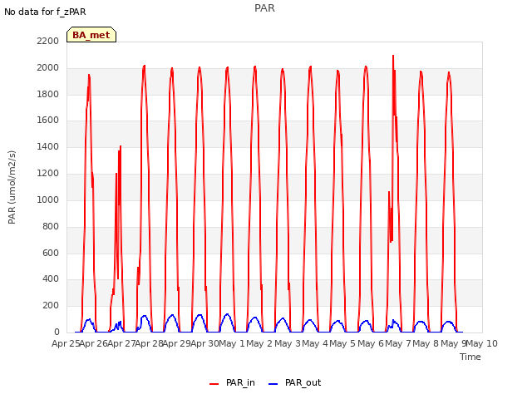
Task: Click the y-axis tick value 2000
Action: 48,67
